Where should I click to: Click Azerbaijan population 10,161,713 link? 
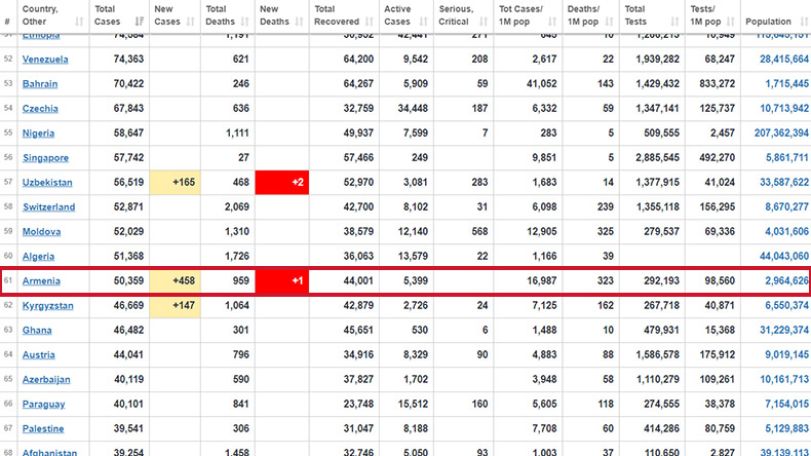[x=784, y=379]
